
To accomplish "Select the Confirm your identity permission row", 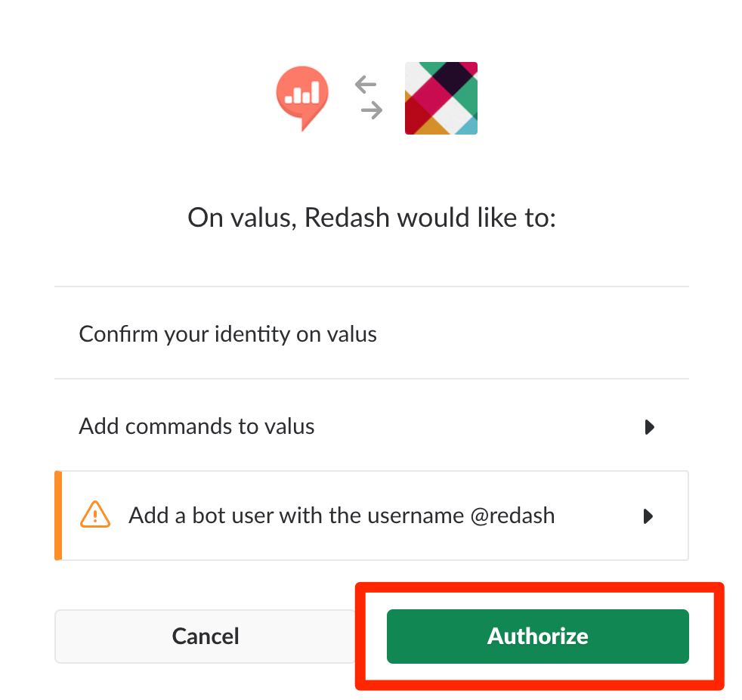I will pyautogui.click(x=227, y=333).
